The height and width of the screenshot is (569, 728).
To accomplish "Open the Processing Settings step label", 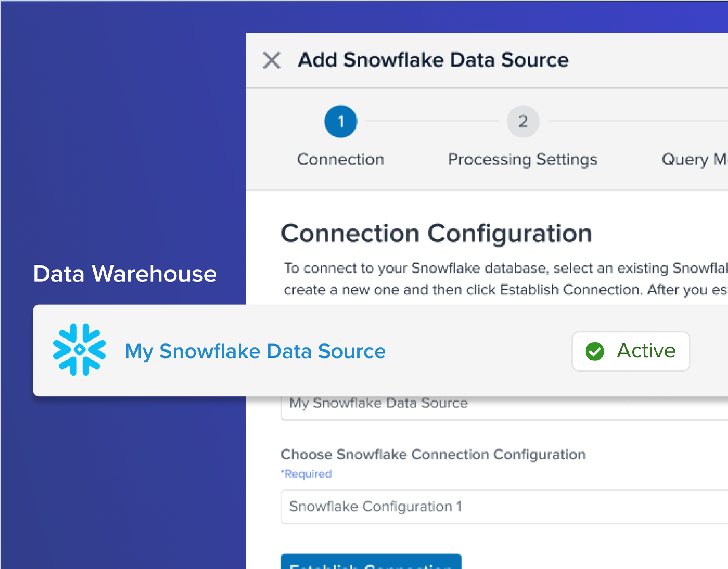I will pos(523,160).
